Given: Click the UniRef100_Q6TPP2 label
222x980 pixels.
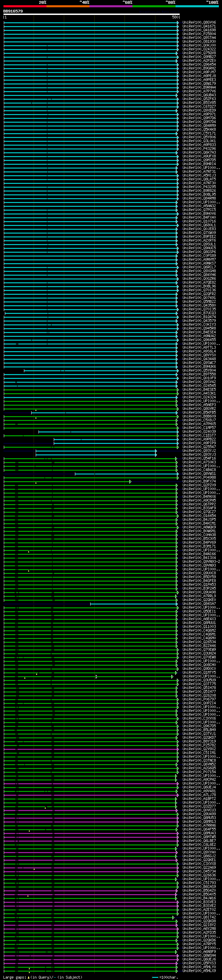Looking at the screenshot, I should point(199,504).
